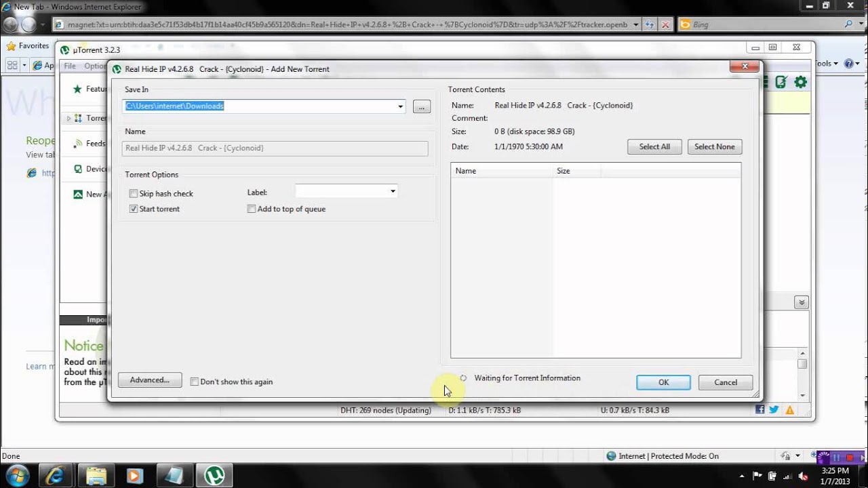Uncheck the Start torrent checkbox

134,209
